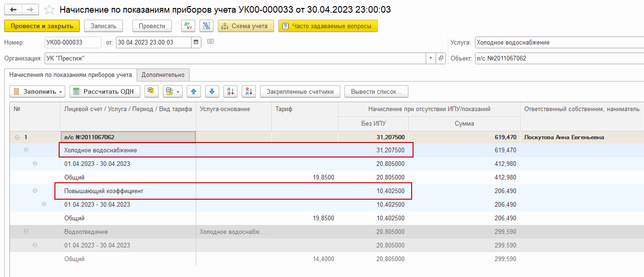The image size is (644, 277).
Task: Save the document with Записать
Action: 103,26
